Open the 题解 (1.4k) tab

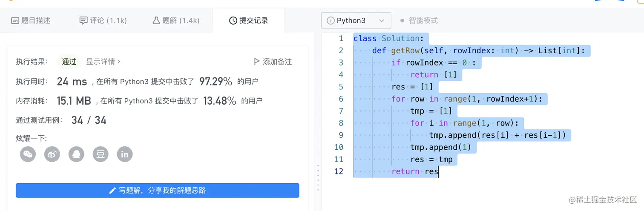(x=176, y=20)
